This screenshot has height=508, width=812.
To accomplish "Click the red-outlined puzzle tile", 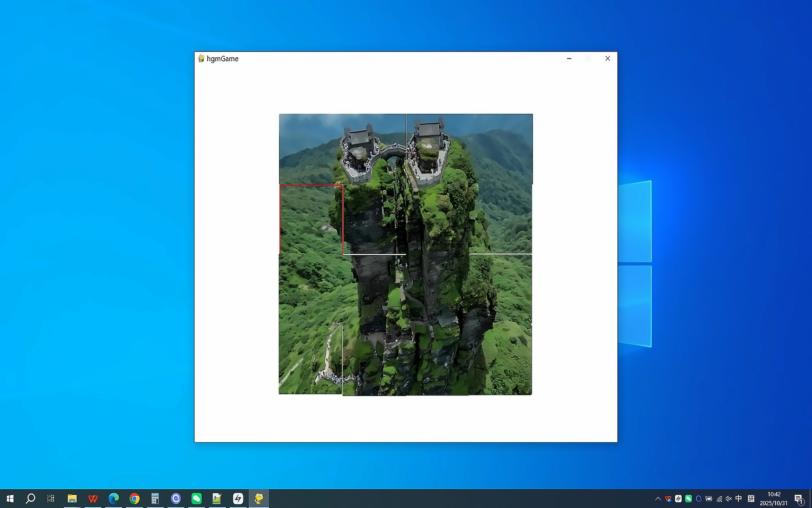I will pos(311,219).
